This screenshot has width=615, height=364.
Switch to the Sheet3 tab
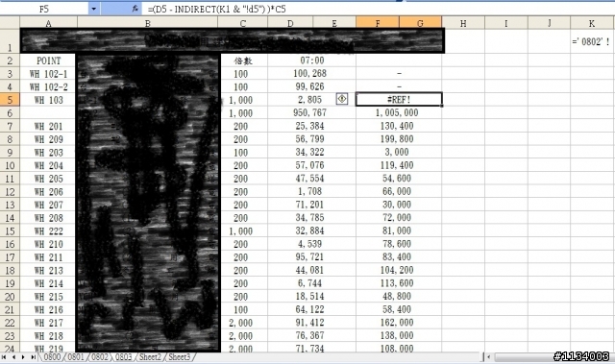point(180,357)
